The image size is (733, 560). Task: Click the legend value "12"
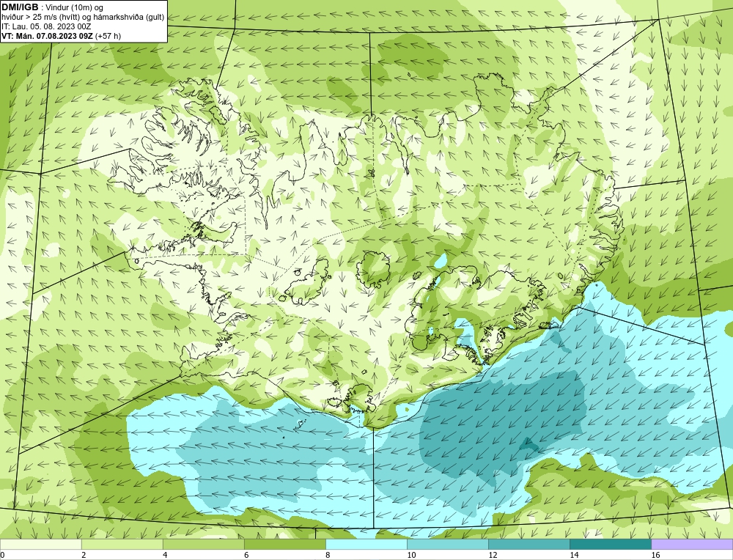coord(493,555)
